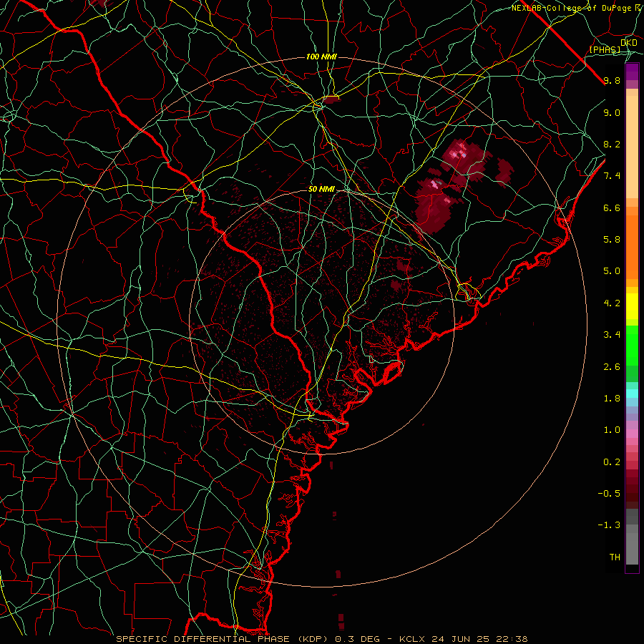Click the 100 NMI range ring label

321,57
